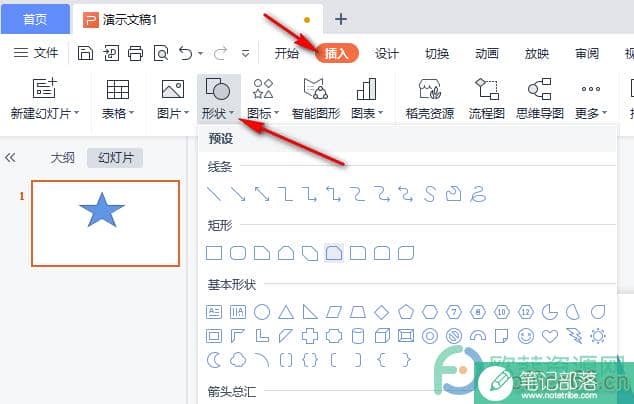Select the sun shape
The image size is (634, 404).
[x=598, y=336]
